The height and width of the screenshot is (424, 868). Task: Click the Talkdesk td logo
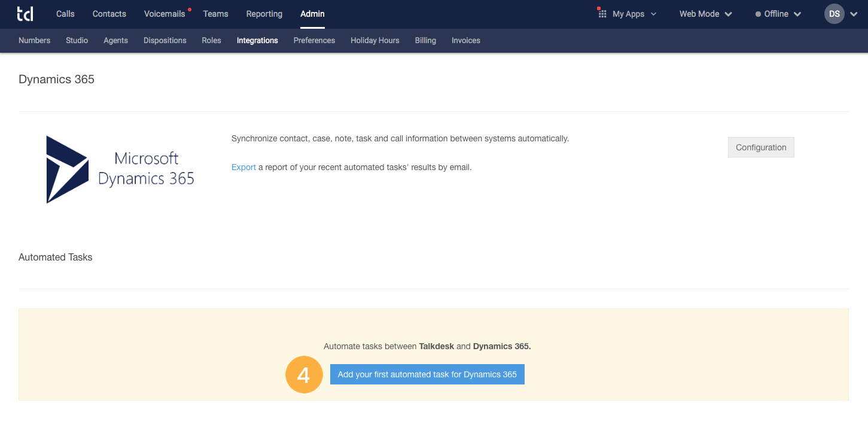click(x=25, y=13)
